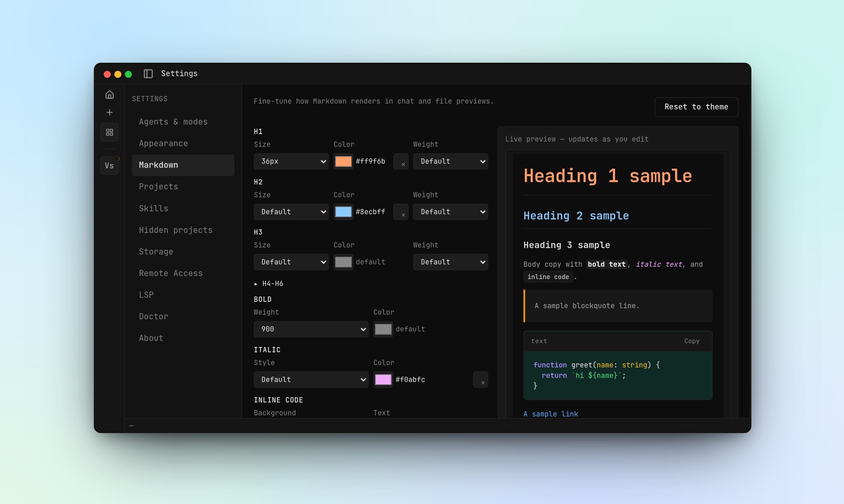844x504 pixels.
Task: Open the Italic Style dropdown
Action: coord(311,380)
